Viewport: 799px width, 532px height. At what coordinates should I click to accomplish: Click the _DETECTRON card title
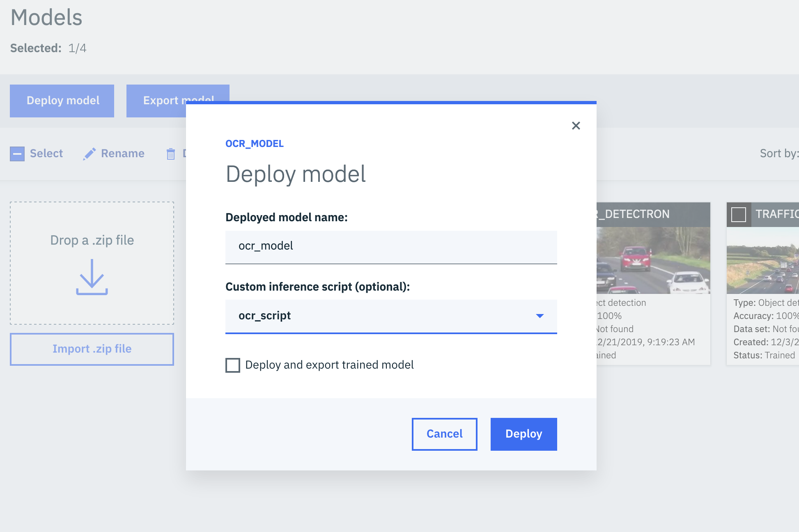point(634,214)
